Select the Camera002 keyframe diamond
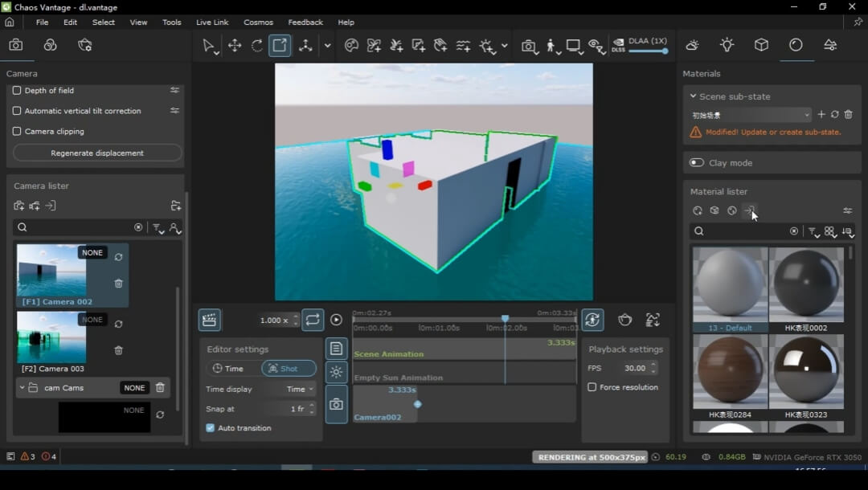Viewport: 868px width, 490px height. click(417, 404)
